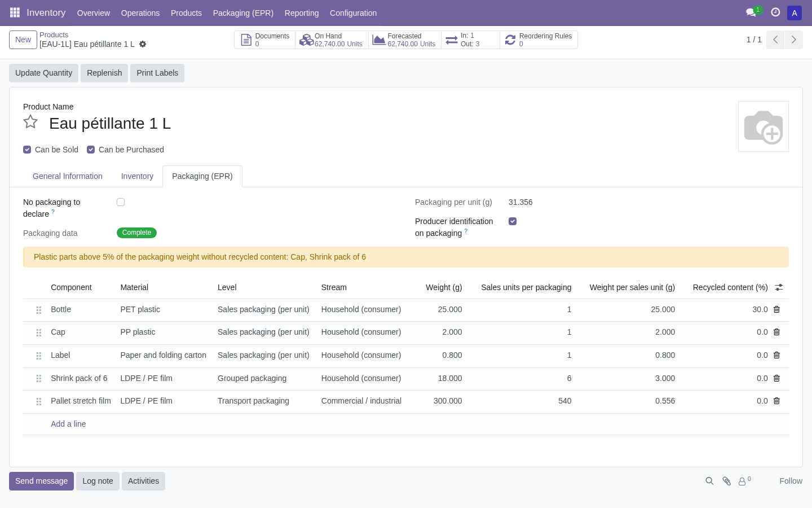Grab the Bottle row drag handle
Viewport: 812px width, 508px height.
[39, 310]
